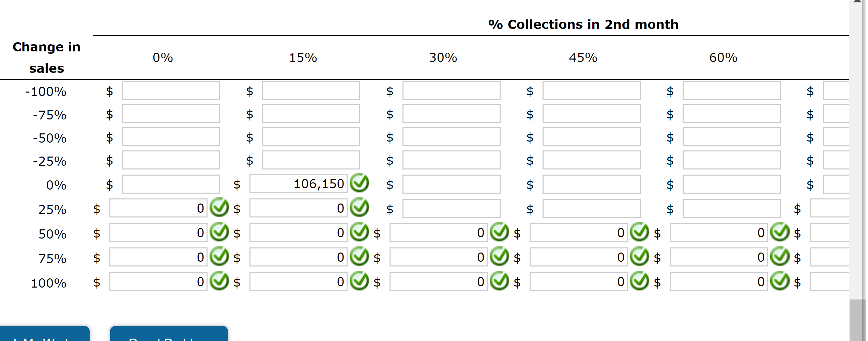The width and height of the screenshot is (868, 341).
Task: Click input for -50% row under 45% column
Action: 591,137
